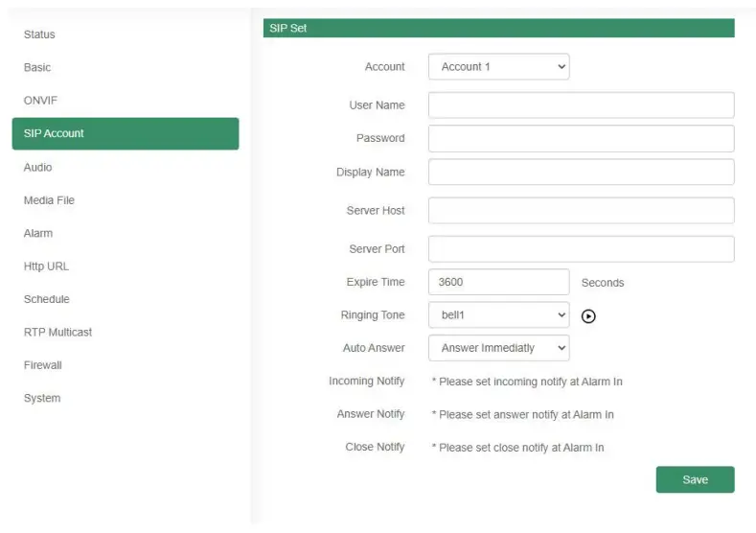Go to Http URL page
Image resolution: width=756 pixels, height=533 pixels.
(x=46, y=266)
